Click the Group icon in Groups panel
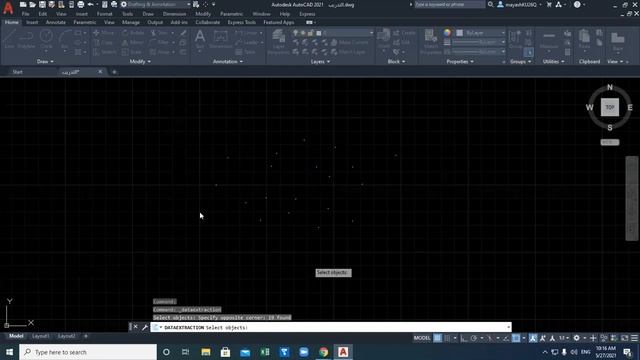Viewport: 640px width, 360px height. [x=515, y=39]
